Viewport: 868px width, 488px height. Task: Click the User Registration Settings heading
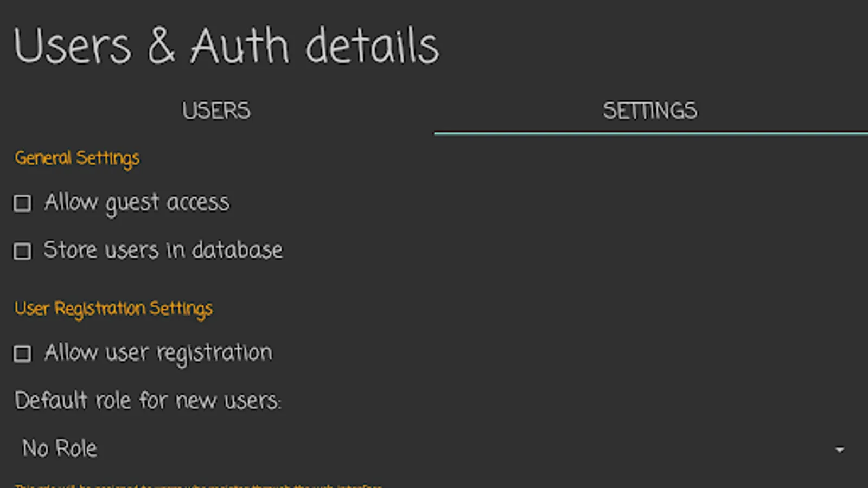(113, 309)
